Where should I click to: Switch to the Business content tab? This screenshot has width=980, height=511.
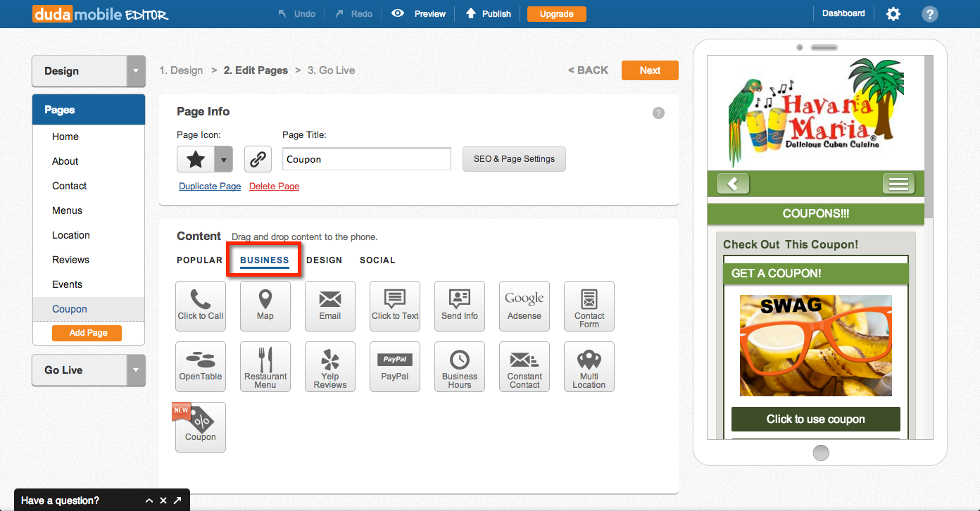tap(265, 260)
